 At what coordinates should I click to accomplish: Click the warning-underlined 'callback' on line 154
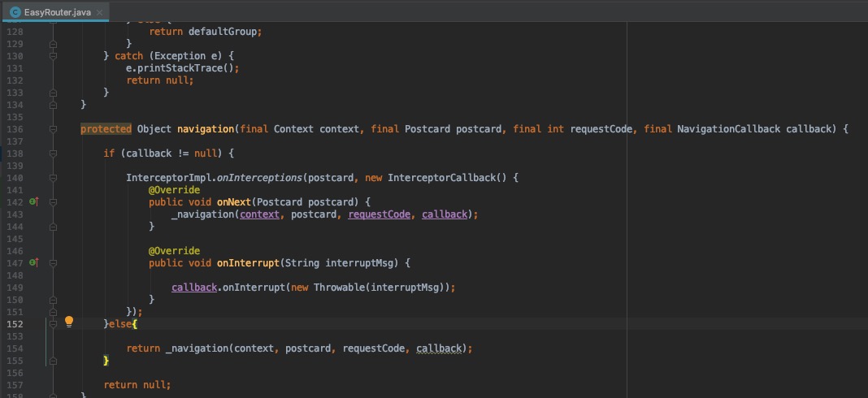click(439, 348)
